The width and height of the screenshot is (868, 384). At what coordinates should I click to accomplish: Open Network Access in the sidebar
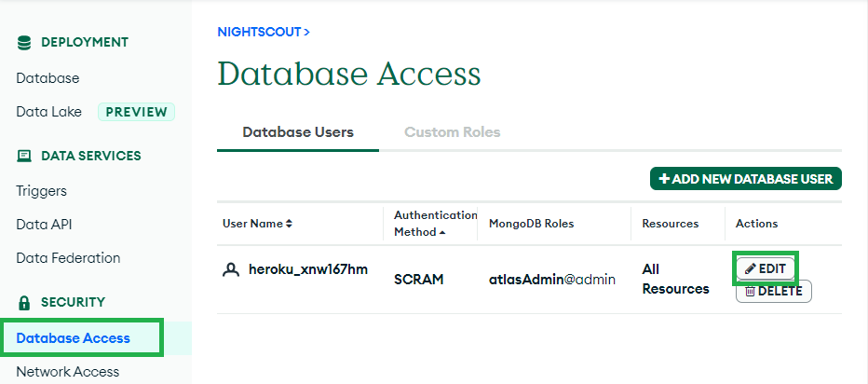68,371
